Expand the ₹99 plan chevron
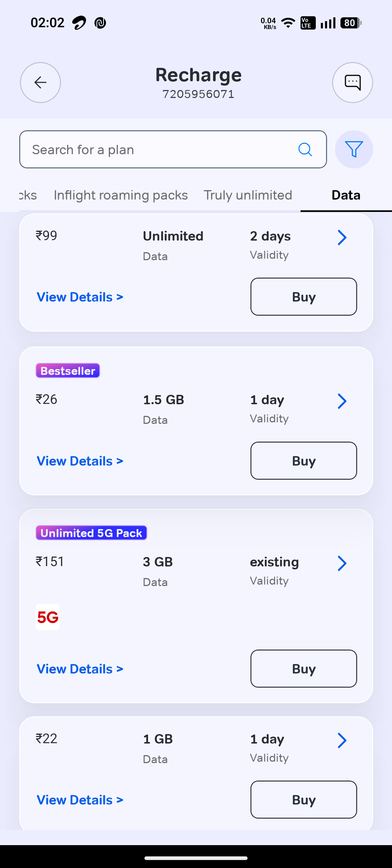This screenshot has height=868, width=392. click(x=342, y=238)
